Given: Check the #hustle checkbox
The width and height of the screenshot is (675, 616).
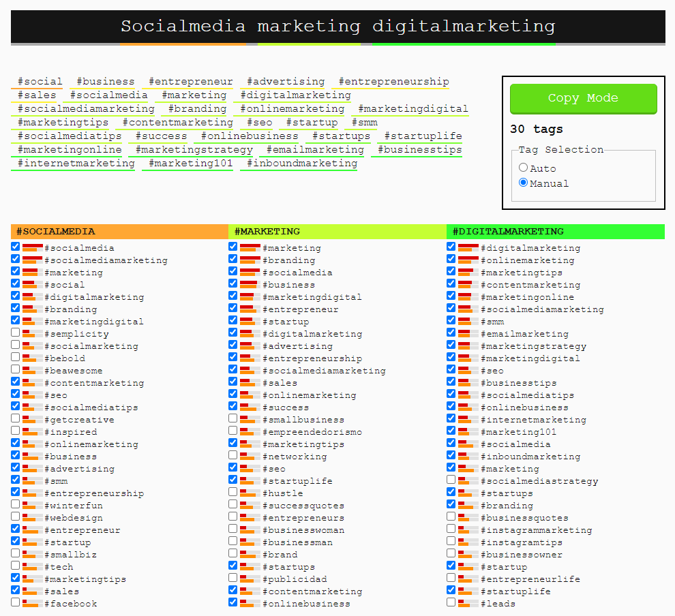Looking at the screenshot, I should (x=233, y=492).
